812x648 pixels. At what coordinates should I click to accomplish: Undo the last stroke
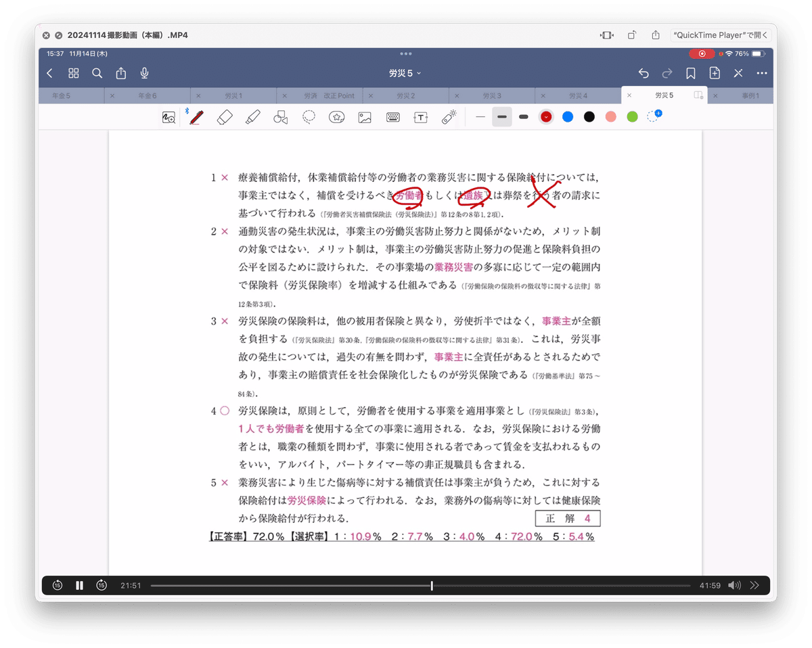click(x=644, y=73)
